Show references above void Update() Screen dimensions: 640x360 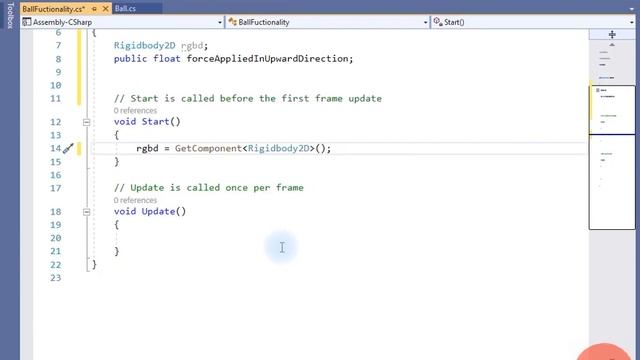135,200
